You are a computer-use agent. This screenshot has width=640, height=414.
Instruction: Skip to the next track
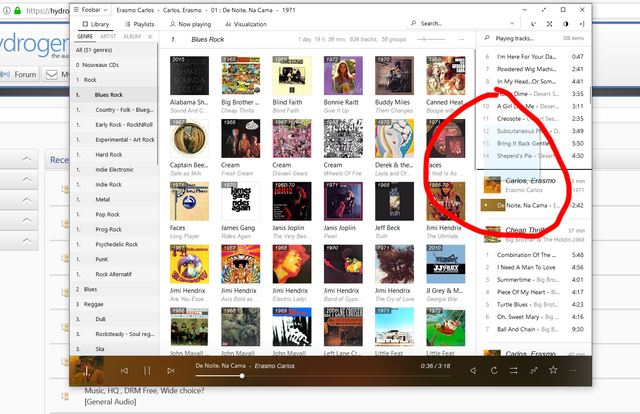tap(171, 370)
